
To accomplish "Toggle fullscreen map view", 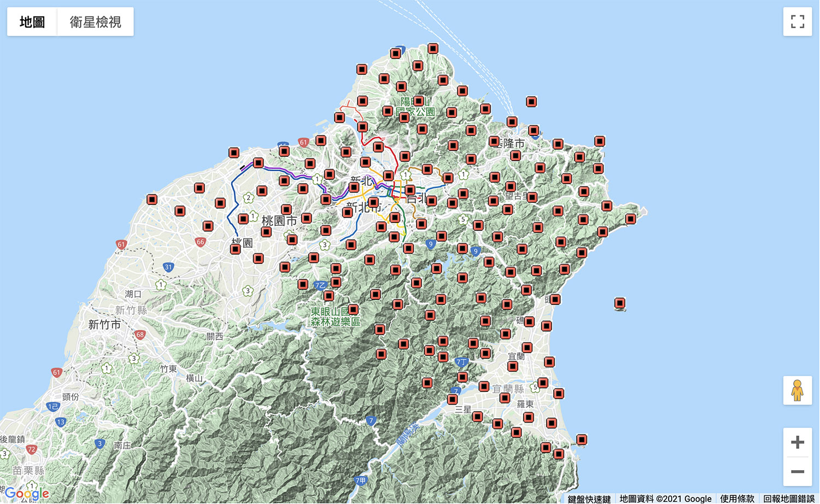I will click(798, 22).
